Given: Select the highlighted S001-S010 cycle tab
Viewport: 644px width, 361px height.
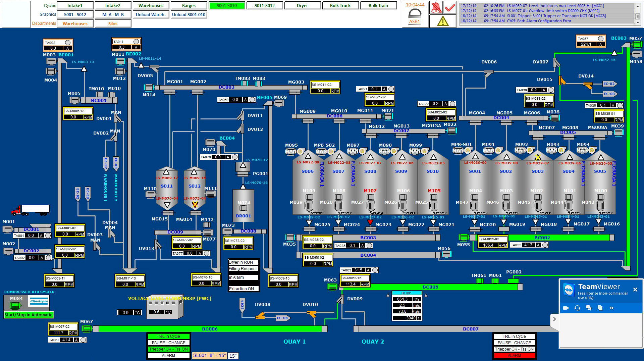Looking at the screenshot, I should pyautogui.click(x=227, y=5).
